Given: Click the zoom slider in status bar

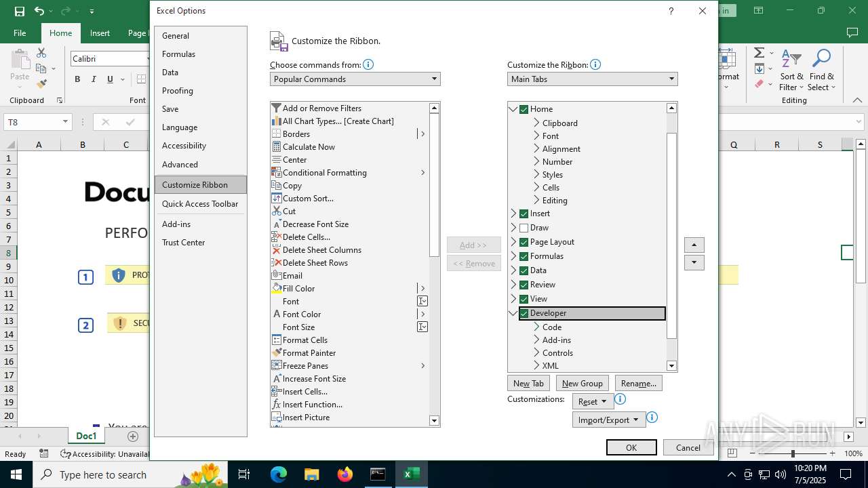Looking at the screenshot, I should click(792, 453).
